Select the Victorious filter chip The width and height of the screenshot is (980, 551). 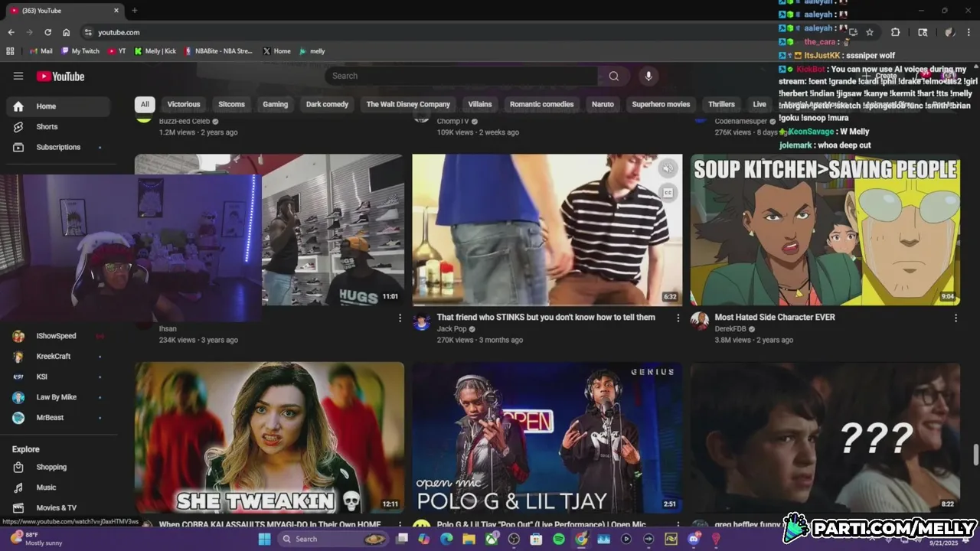pos(184,104)
